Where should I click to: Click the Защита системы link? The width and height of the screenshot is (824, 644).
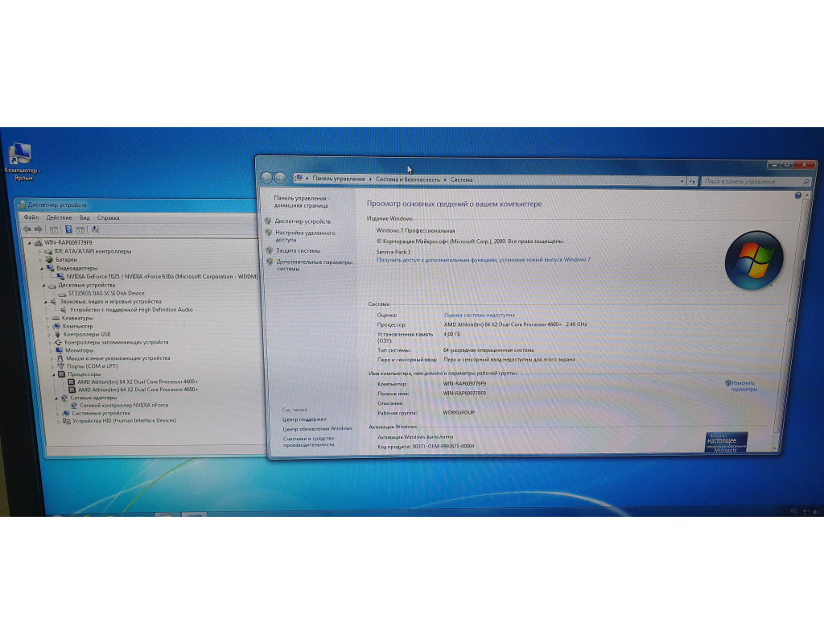(298, 250)
